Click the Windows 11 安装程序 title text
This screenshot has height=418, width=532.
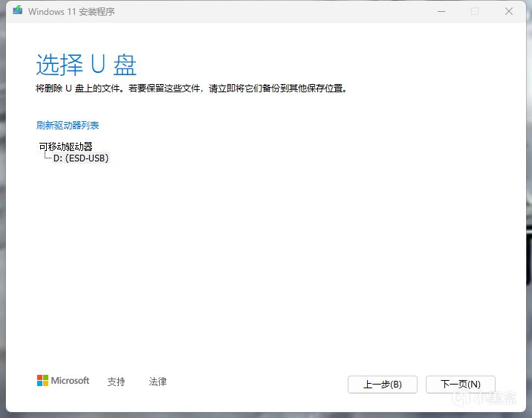(x=71, y=12)
